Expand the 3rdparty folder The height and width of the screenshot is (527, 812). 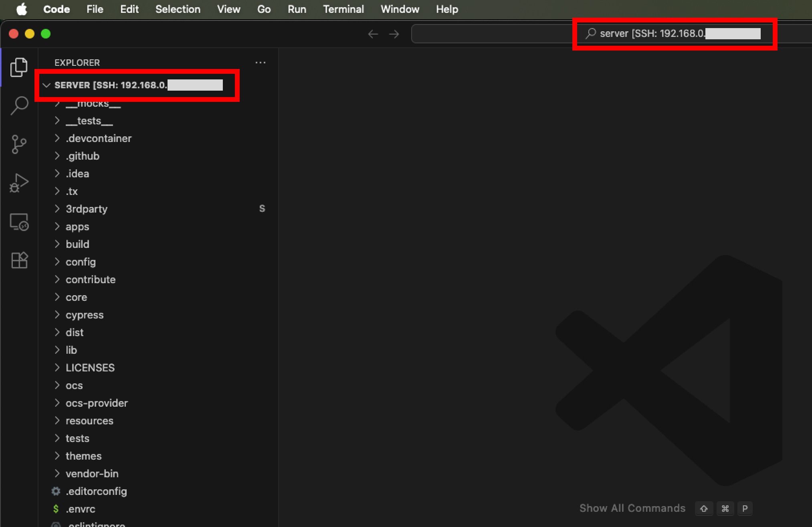point(87,209)
